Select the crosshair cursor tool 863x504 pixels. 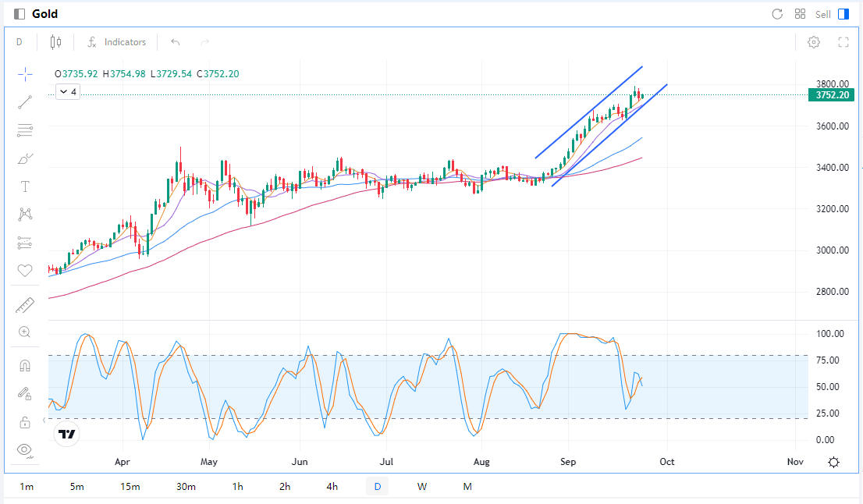coord(25,74)
